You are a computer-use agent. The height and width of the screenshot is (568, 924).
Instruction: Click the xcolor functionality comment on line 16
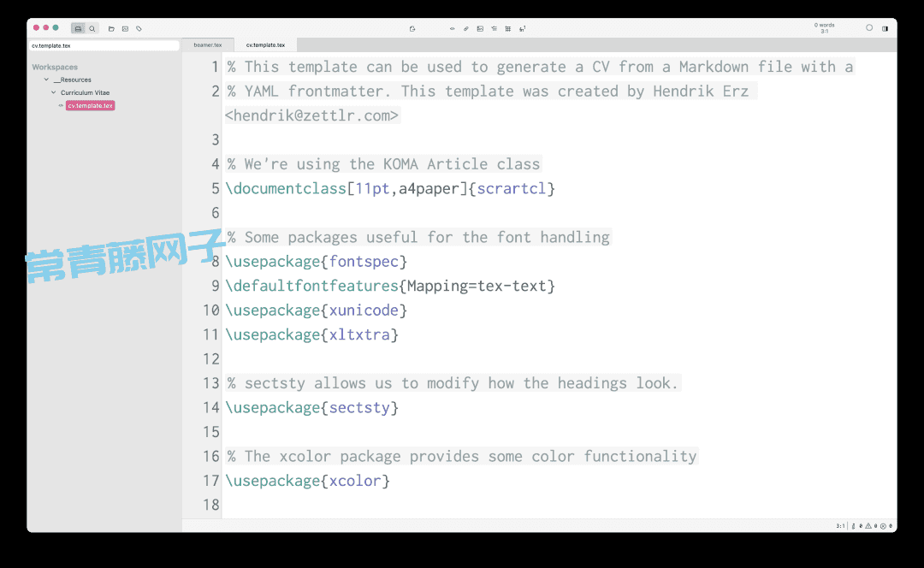tap(462, 457)
